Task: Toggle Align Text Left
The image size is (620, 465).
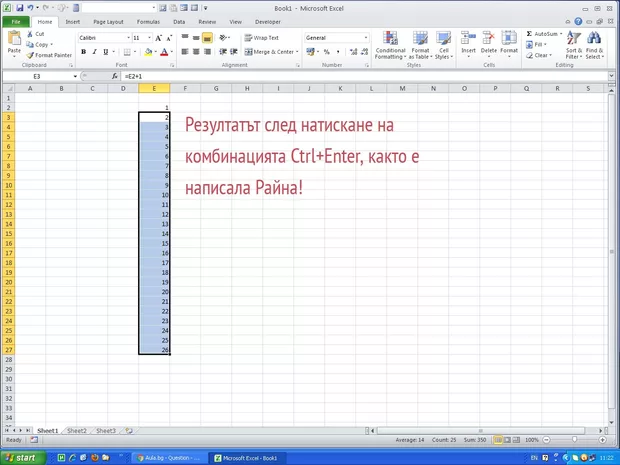Action: (185, 52)
